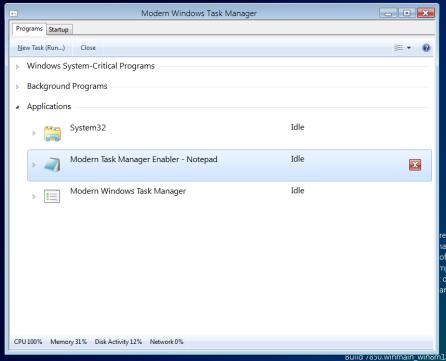446x361 pixels.
Task: Open the view options dropdown arrow
Action: (x=409, y=48)
